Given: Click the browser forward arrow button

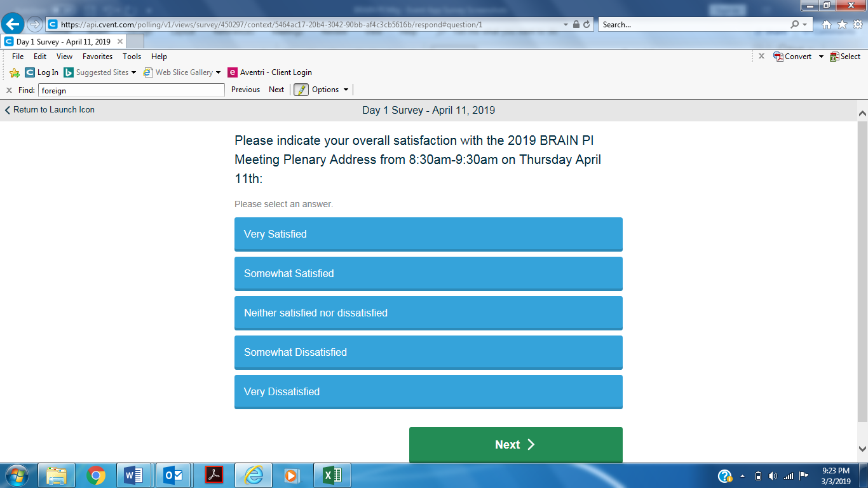Looking at the screenshot, I should pos(35,25).
